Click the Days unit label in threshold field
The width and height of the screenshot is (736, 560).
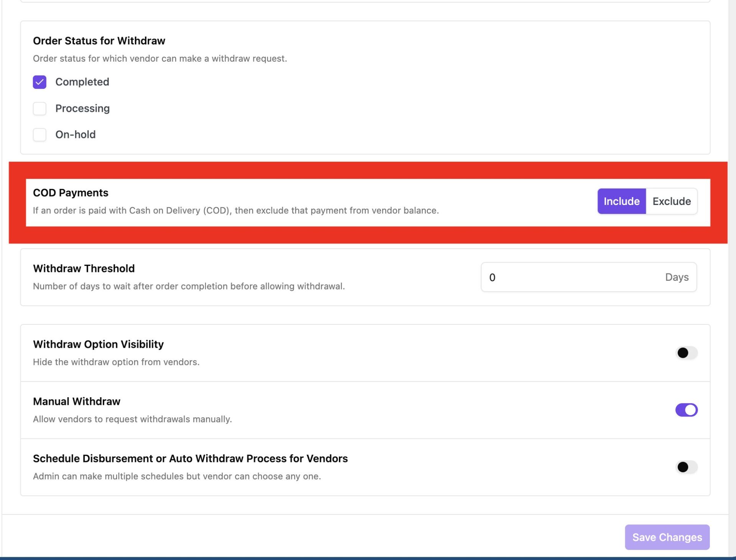pos(677,277)
